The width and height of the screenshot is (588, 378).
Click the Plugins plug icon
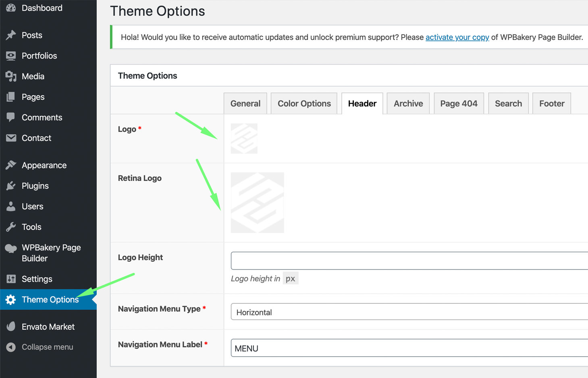11,186
